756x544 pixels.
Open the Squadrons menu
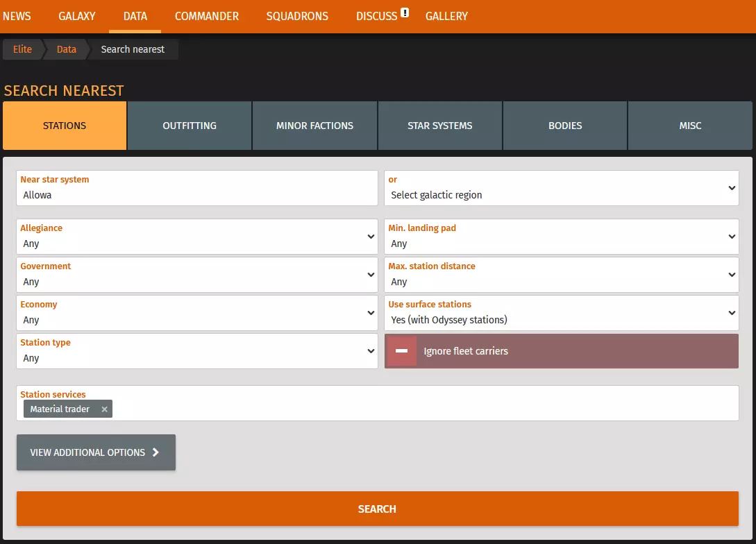pyautogui.click(x=297, y=17)
